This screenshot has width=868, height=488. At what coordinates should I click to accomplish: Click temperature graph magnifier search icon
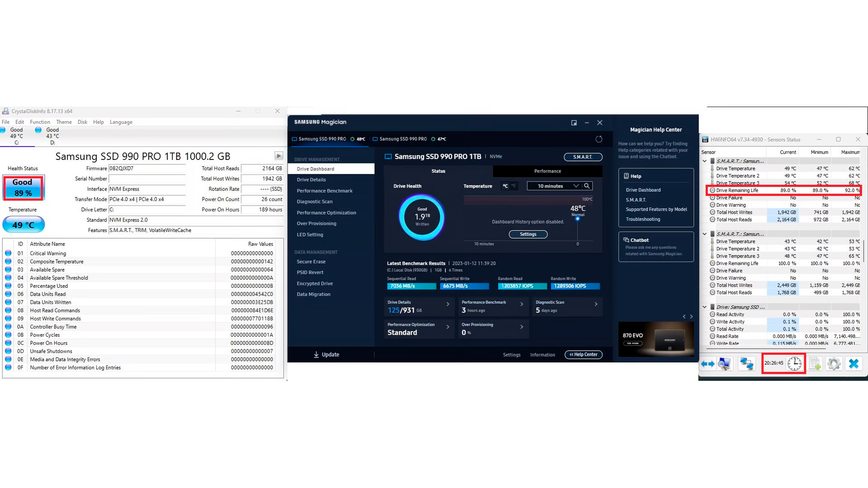[587, 186]
